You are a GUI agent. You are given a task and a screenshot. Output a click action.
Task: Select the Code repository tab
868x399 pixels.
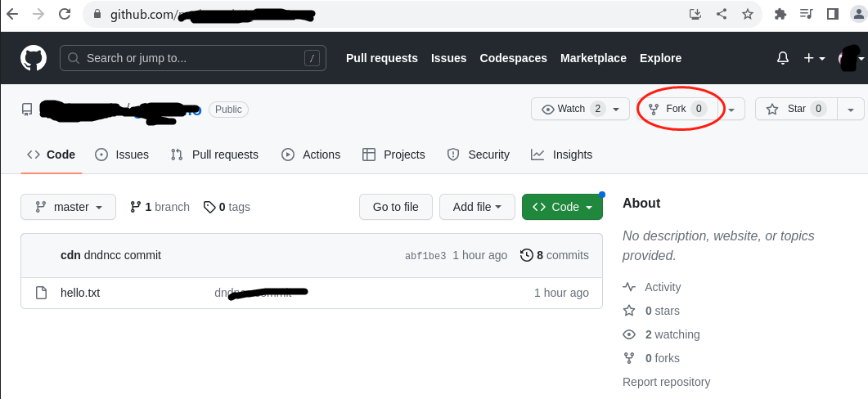tap(52, 155)
